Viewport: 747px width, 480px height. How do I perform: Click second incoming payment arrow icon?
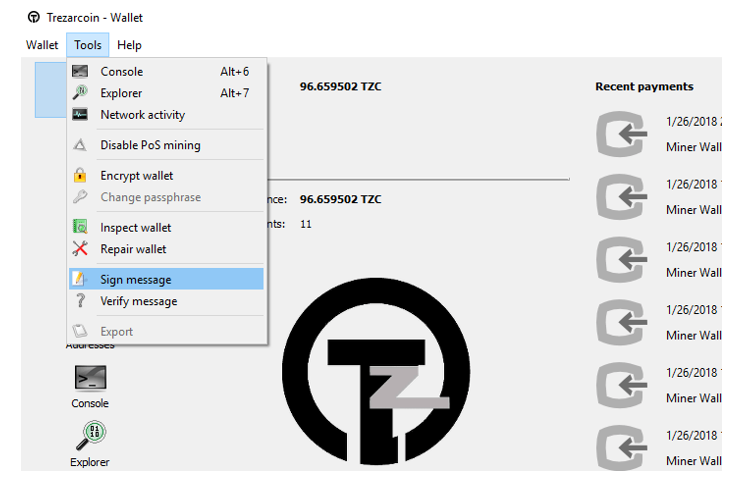[x=622, y=197]
